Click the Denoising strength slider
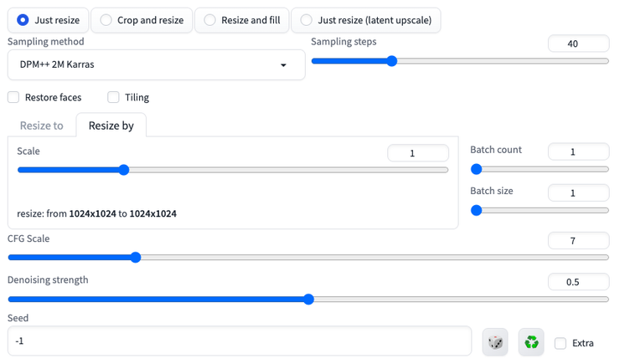The image size is (620, 364). coord(307,299)
